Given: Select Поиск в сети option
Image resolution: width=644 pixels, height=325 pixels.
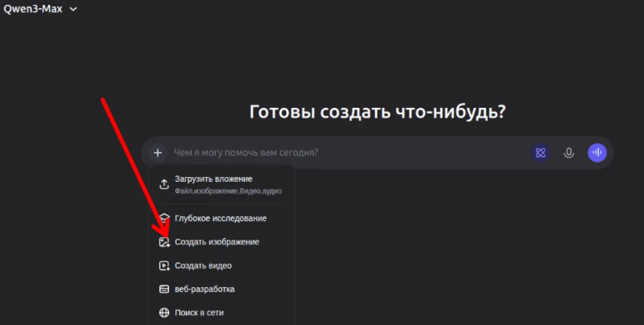Looking at the screenshot, I should pyautogui.click(x=199, y=312).
